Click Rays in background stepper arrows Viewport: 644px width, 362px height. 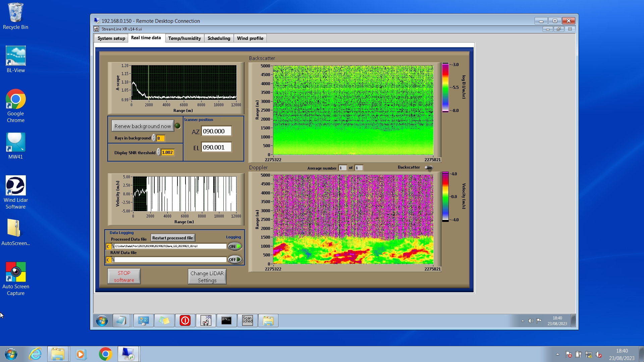click(154, 138)
